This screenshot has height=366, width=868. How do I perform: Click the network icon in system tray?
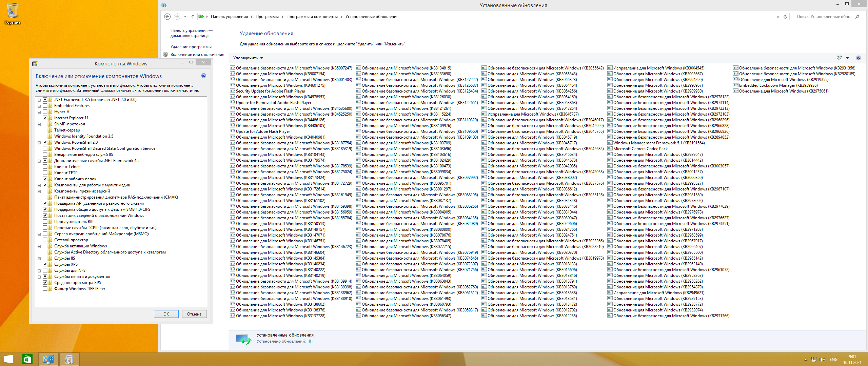814,360
